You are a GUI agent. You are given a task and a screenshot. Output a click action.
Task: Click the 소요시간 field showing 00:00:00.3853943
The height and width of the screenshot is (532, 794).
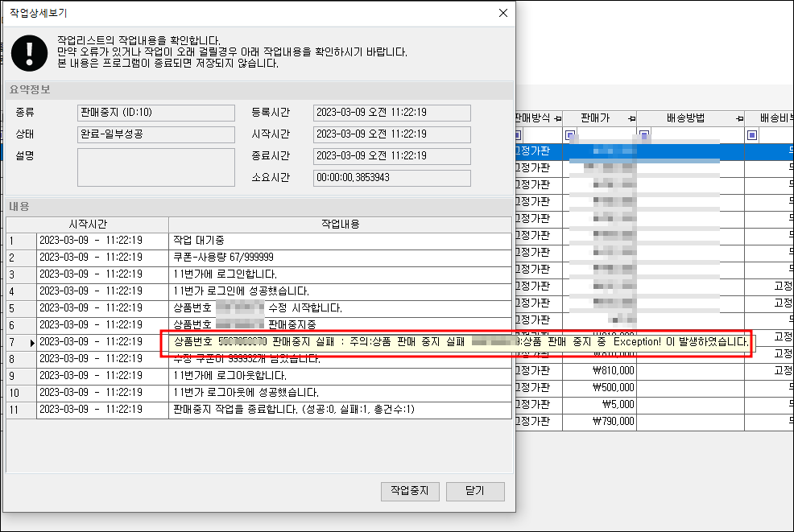392,178
